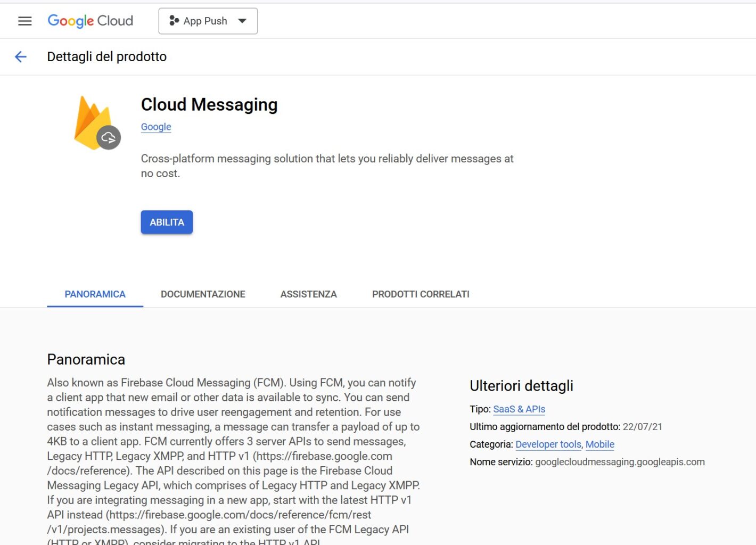756x545 pixels.
Task: Click the Dettagli del prodotto header text
Action: (106, 56)
